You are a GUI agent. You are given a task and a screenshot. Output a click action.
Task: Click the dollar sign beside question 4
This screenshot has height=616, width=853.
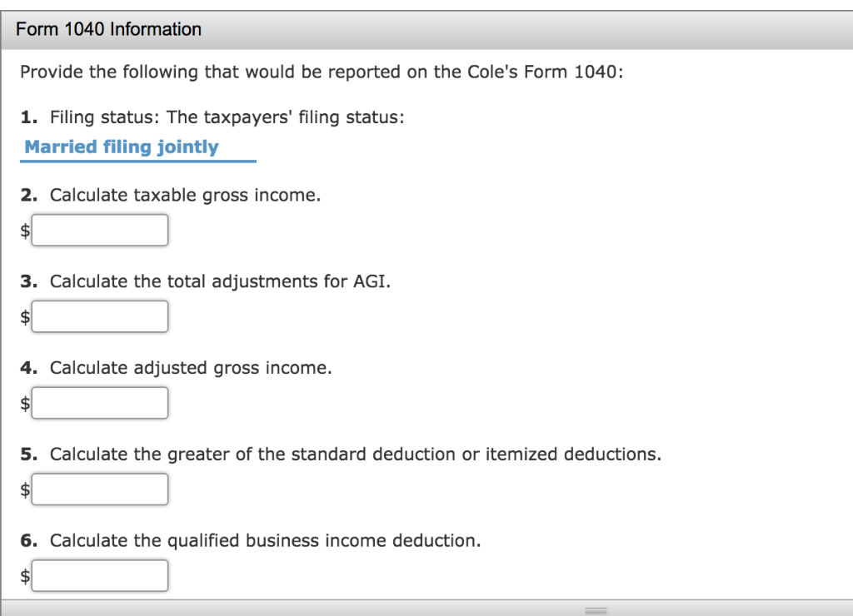pos(24,403)
